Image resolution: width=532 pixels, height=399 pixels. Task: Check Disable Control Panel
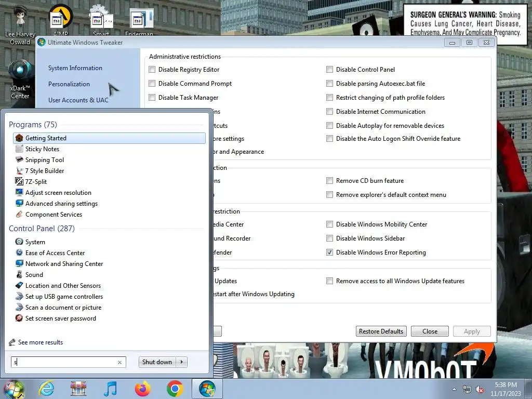click(x=329, y=70)
